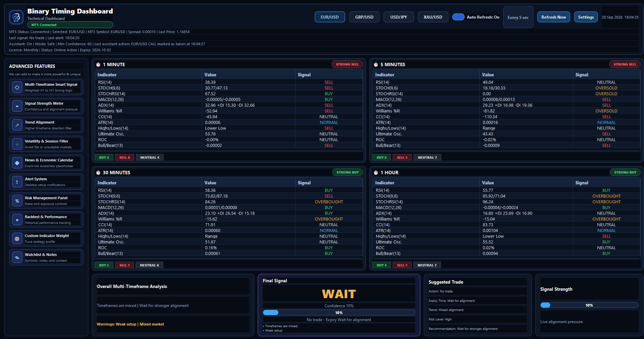644x339 pixels.
Task: Click the 1 HOUR panel clock icon
Action: click(376, 173)
